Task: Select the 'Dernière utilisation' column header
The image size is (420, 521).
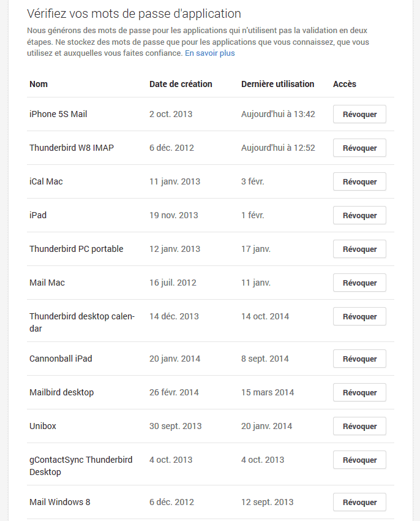Action: [x=277, y=84]
